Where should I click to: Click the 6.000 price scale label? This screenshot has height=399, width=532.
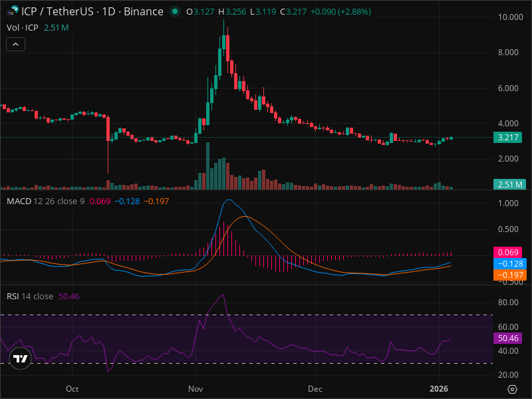click(x=508, y=88)
